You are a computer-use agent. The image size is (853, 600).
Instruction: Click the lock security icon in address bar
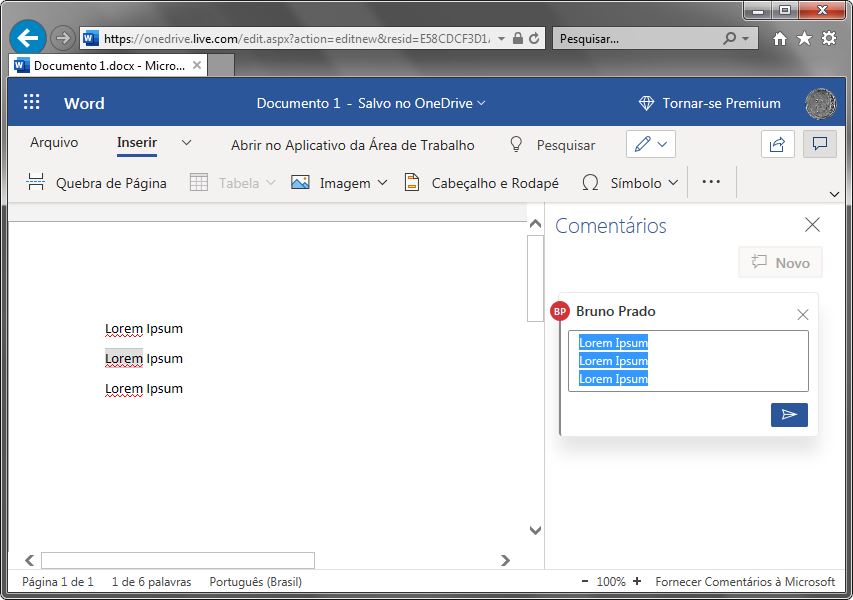pos(518,38)
